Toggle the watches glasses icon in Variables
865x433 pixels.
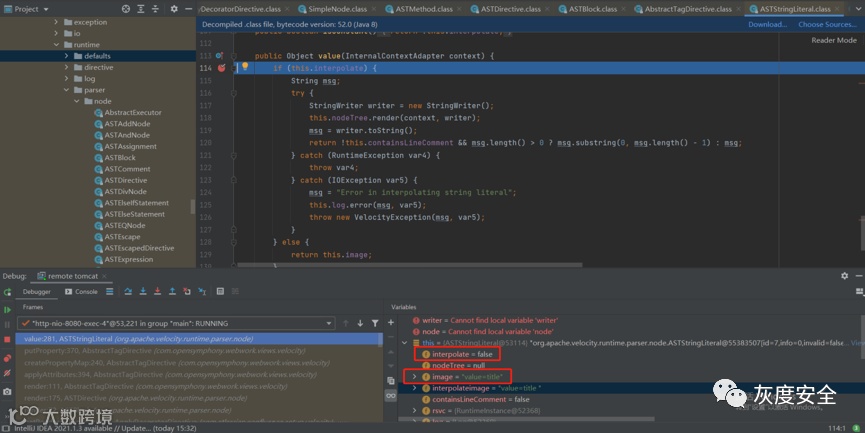[x=390, y=393]
